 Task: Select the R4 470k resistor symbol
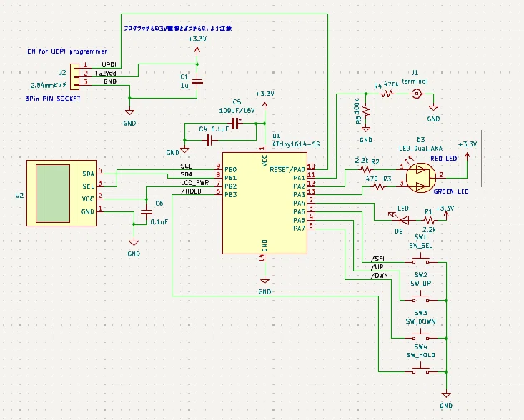click(387, 94)
